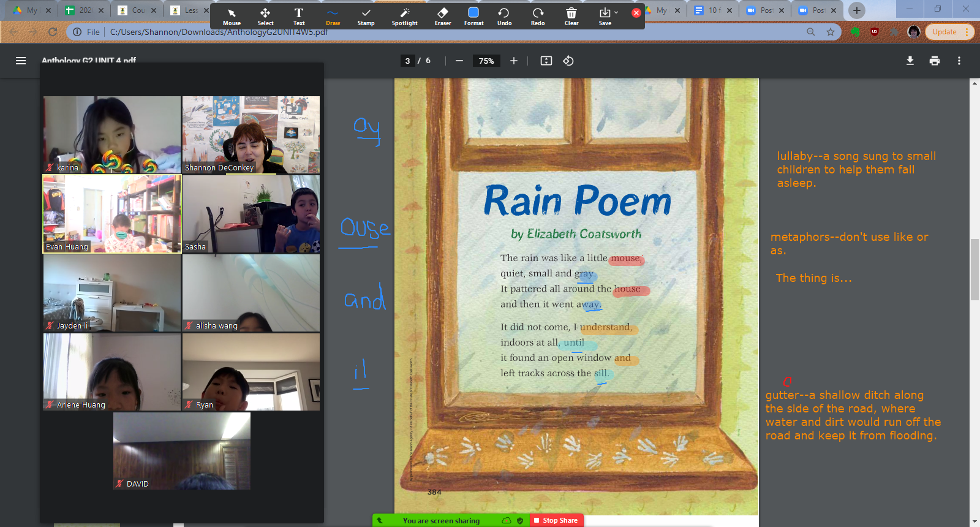This screenshot has height=527, width=980.
Task: Open the Chrome profile avatar
Action: (x=914, y=32)
